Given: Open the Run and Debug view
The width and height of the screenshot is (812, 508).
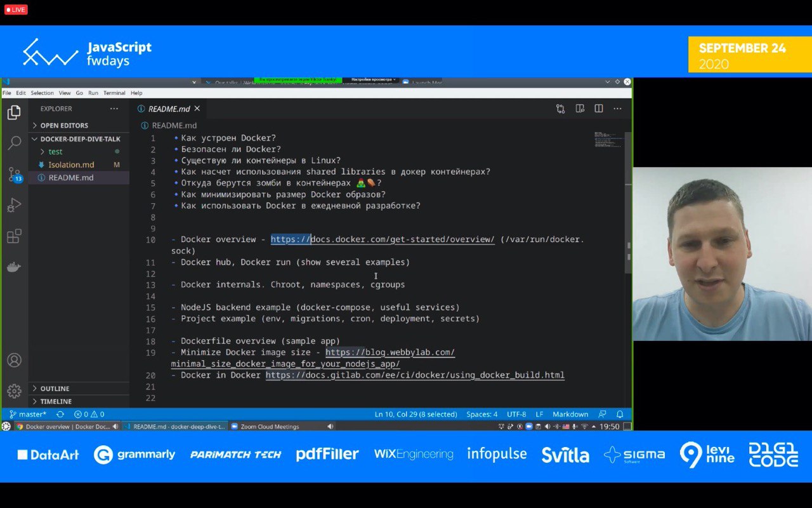Looking at the screenshot, I should 14,205.
